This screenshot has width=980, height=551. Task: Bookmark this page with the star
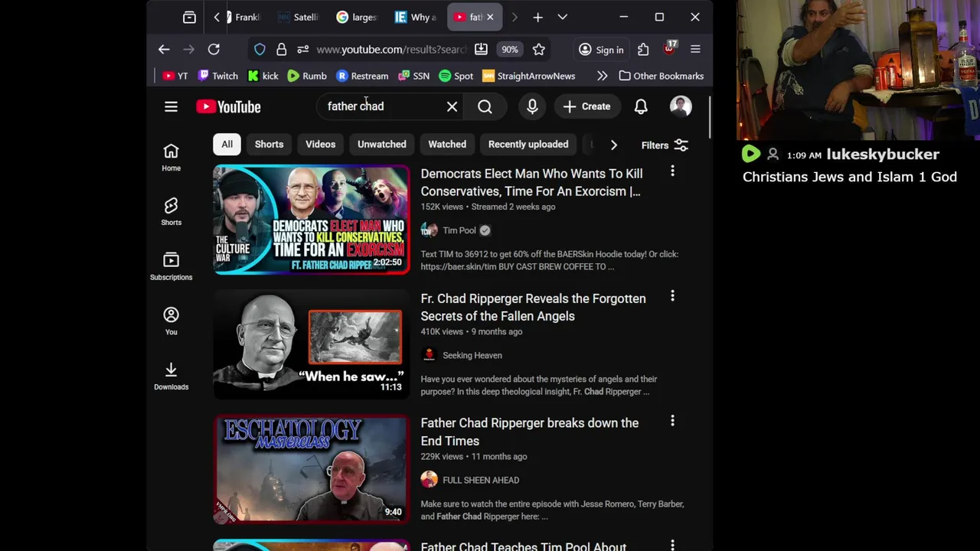tap(539, 49)
